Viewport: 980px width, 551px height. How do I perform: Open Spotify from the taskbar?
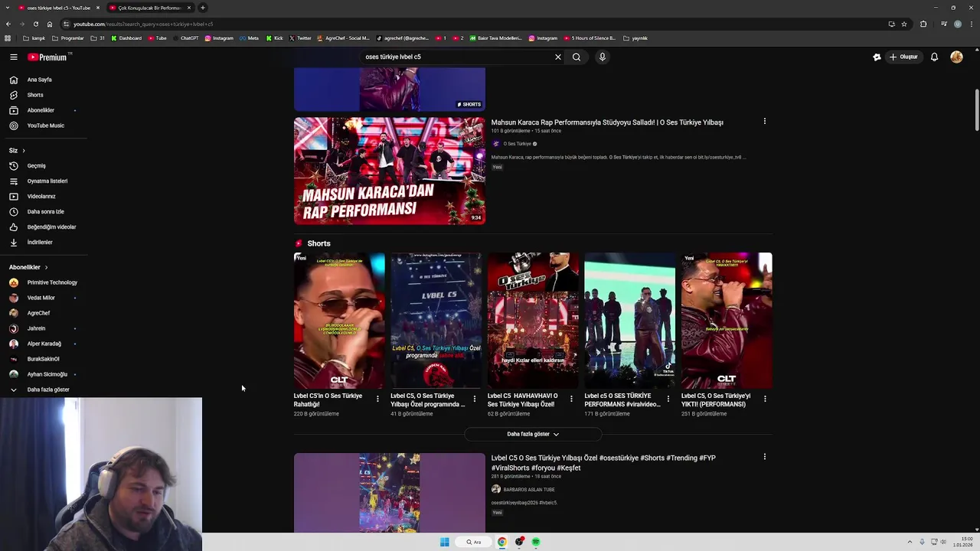pyautogui.click(x=536, y=542)
